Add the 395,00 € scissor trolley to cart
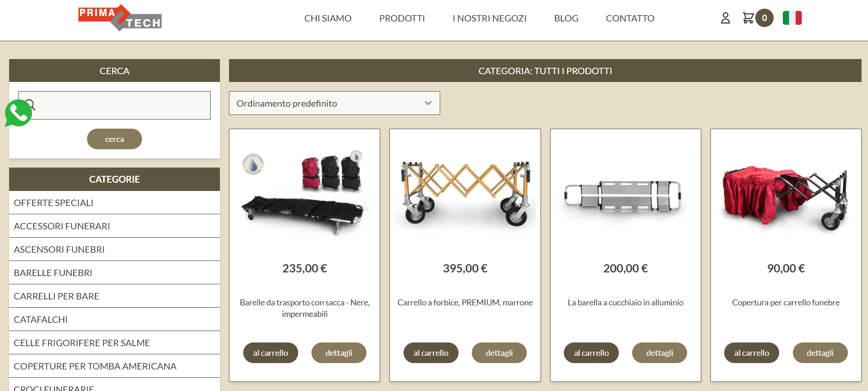Screen dimensions: 868x391 (x=431, y=353)
